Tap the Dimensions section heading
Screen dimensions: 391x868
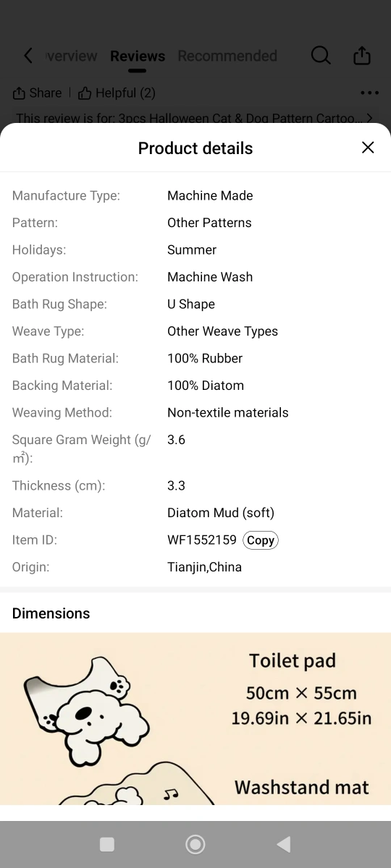[51, 613]
